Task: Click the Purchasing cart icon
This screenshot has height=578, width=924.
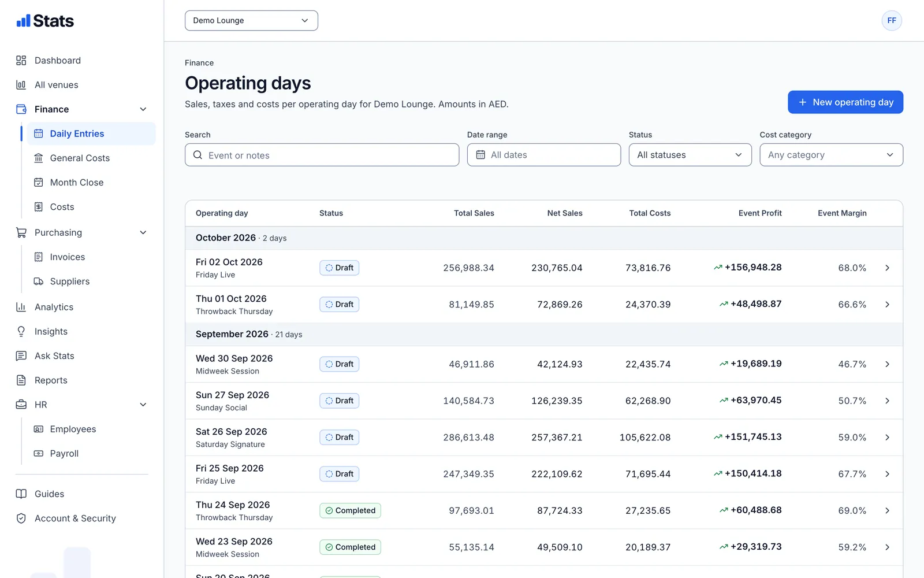Action: click(x=21, y=232)
